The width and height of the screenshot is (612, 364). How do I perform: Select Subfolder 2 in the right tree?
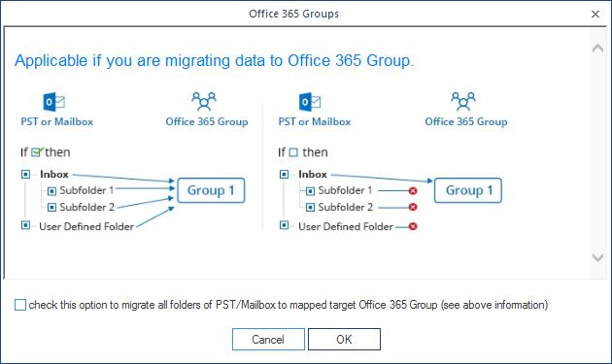pyautogui.click(x=346, y=207)
